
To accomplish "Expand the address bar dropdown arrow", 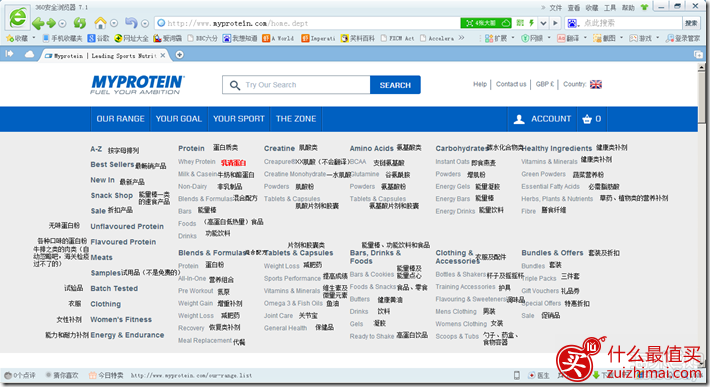I will (543, 23).
